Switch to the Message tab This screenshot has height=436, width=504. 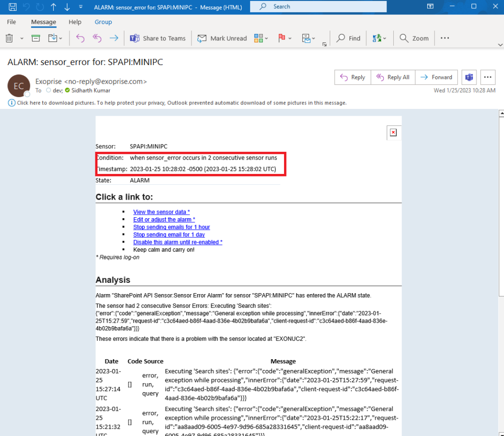pyautogui.click(x=43, y=22)
